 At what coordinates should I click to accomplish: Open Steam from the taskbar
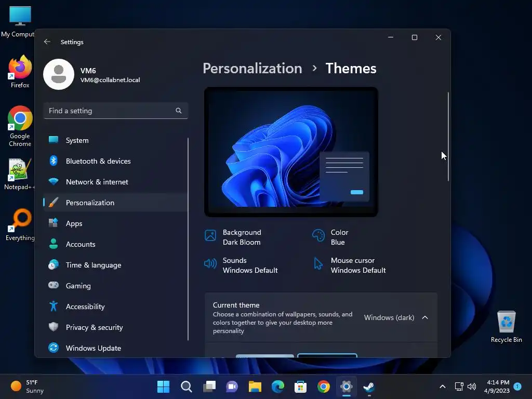369,387
